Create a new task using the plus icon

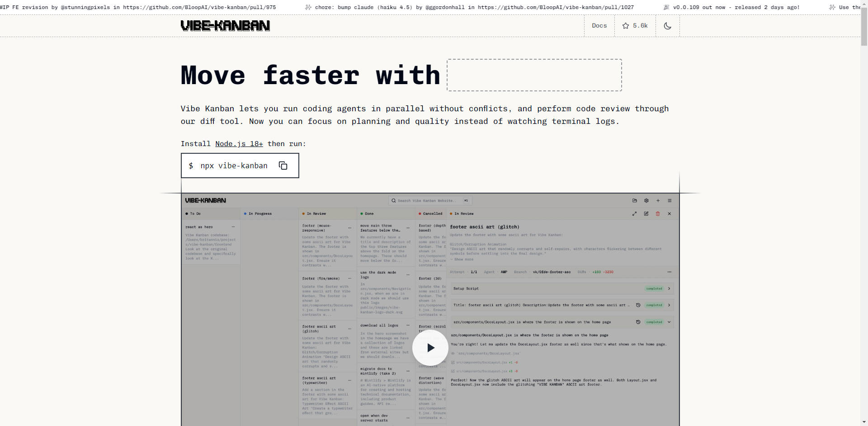tap(658, 200)
